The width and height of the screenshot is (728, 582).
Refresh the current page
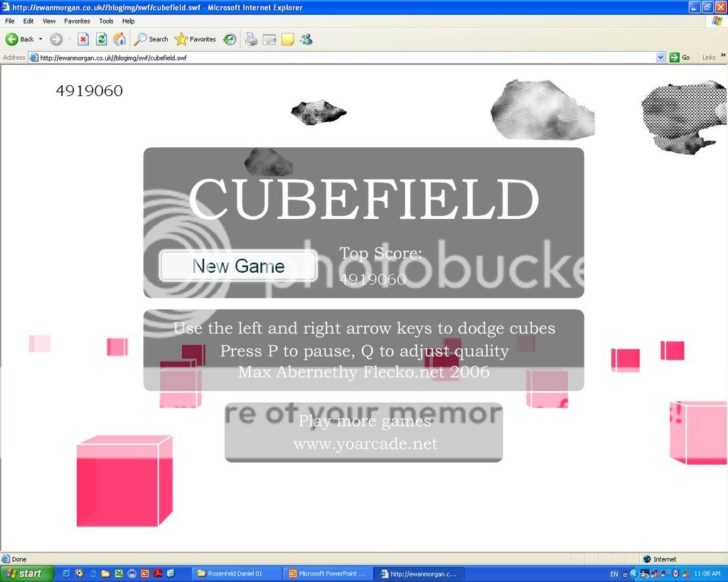point(100,39)
